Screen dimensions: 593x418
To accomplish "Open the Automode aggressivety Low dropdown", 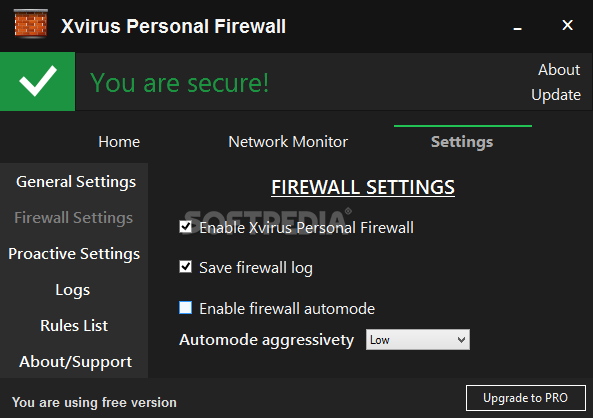I will click(x=418, y=340).
